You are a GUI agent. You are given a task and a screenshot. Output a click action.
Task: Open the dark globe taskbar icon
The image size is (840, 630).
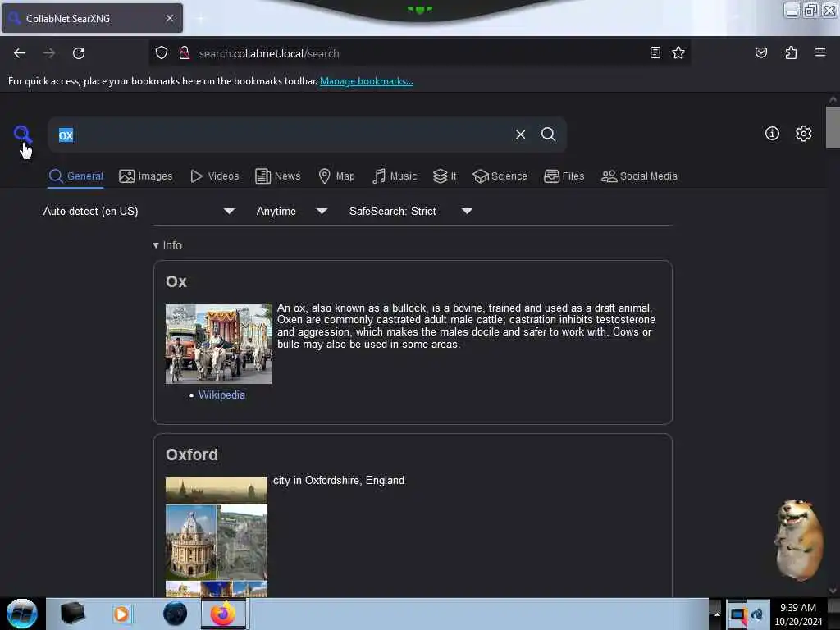(176, 614)
